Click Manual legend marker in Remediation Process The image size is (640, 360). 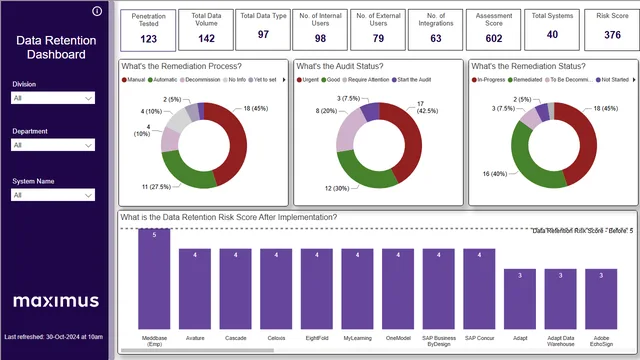[124, 80]
